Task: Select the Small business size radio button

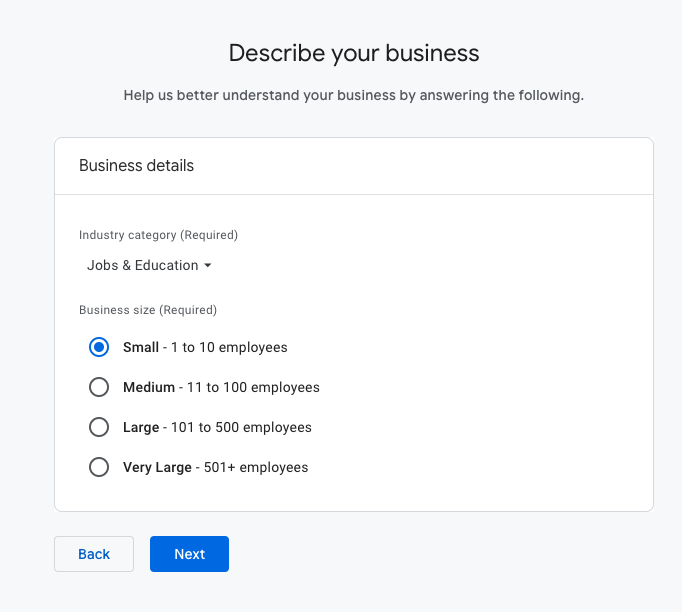Action: tap(99, 347)
